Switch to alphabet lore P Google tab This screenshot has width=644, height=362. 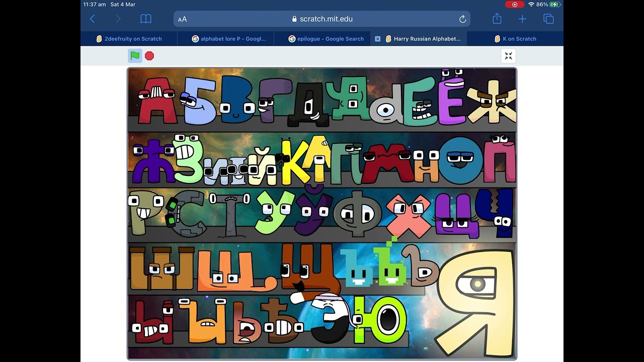229,39
